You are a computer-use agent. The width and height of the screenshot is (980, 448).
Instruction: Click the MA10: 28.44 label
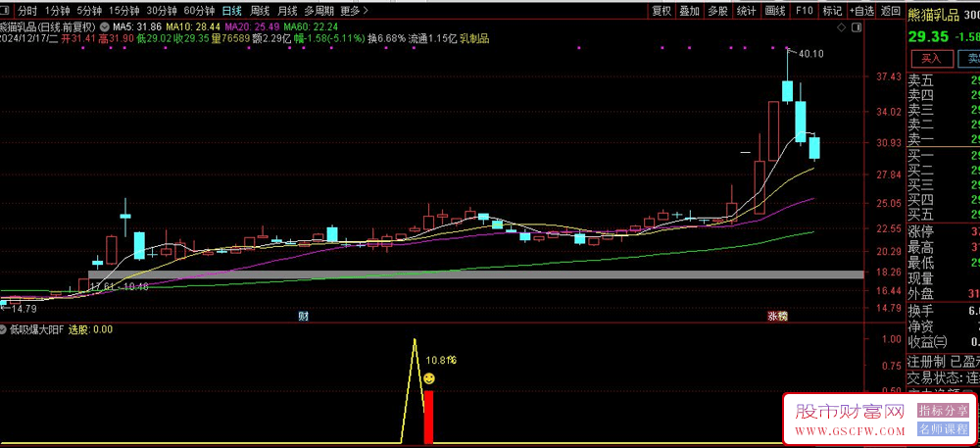(x=194, y=26)
